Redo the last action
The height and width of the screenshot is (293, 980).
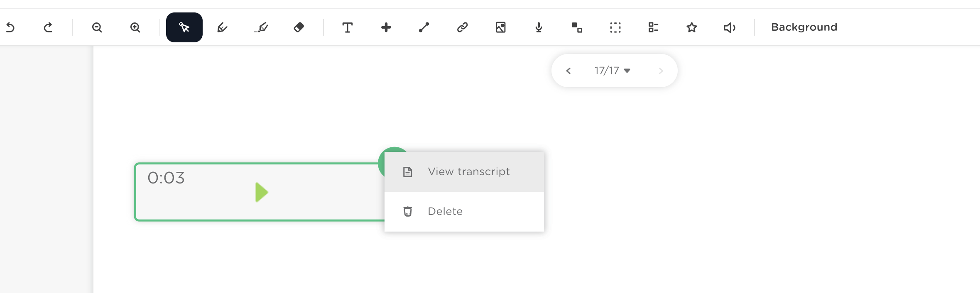tap(48, 27)
